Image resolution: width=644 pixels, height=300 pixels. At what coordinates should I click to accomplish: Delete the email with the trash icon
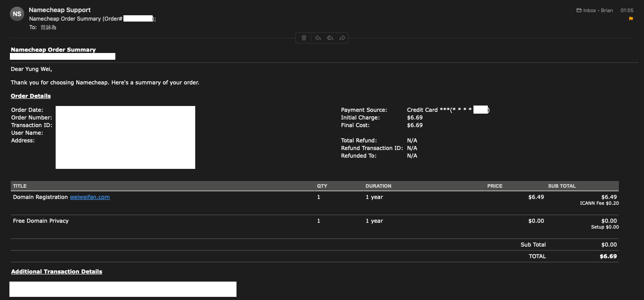coord(304,38)
